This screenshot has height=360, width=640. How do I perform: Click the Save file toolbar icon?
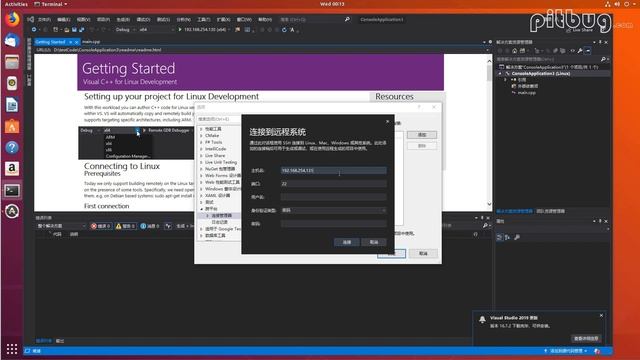tap(74, 30)
